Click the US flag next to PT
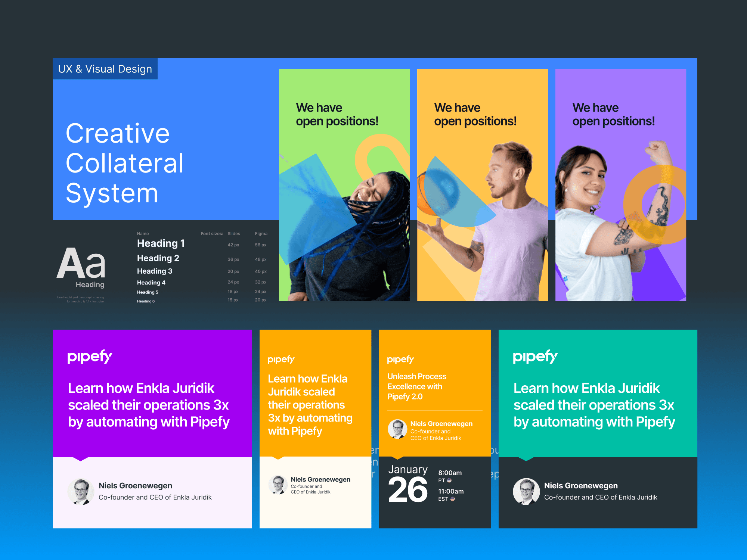747x560 pixels. [x=449, y=480]
